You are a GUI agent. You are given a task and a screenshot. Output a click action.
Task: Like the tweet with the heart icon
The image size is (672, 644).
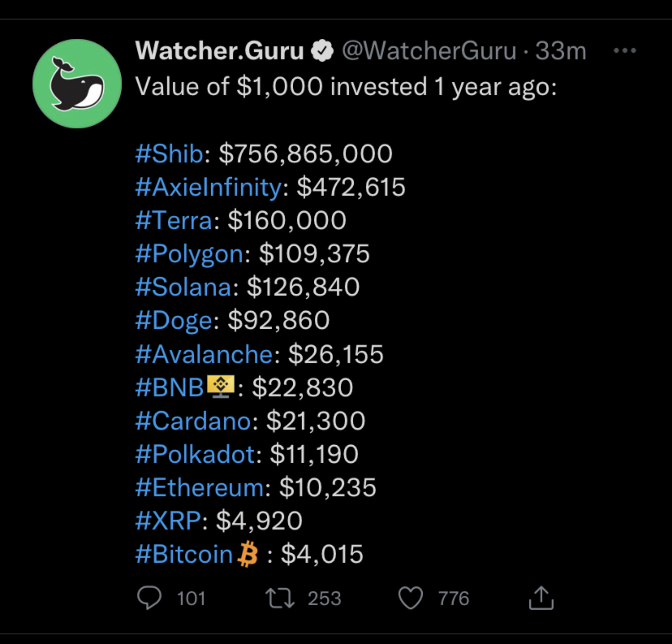coord(410,598)
